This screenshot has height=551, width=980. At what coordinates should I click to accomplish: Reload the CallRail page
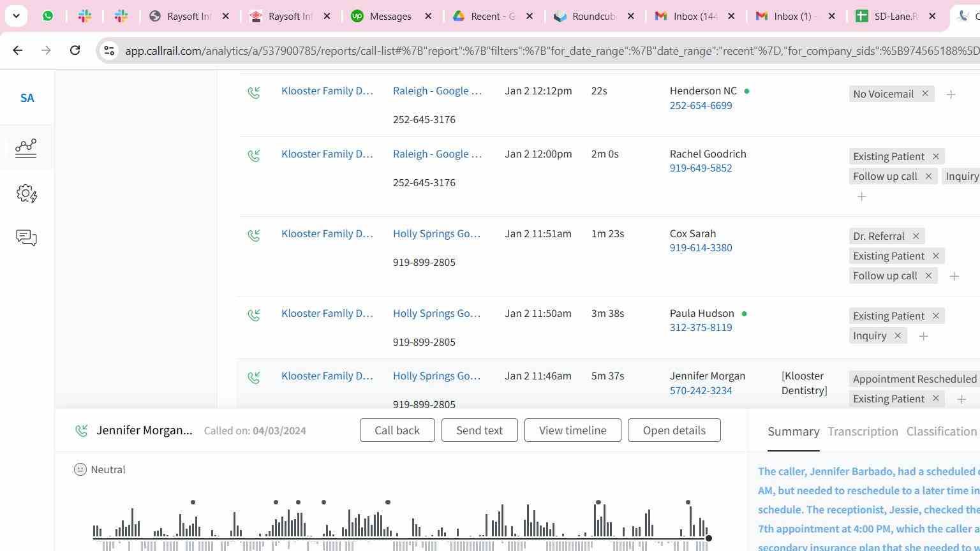[x=75, y=50]
